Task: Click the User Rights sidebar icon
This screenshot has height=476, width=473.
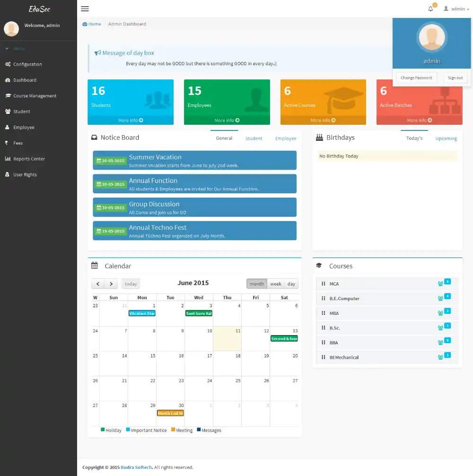Action: click(7, 174)
